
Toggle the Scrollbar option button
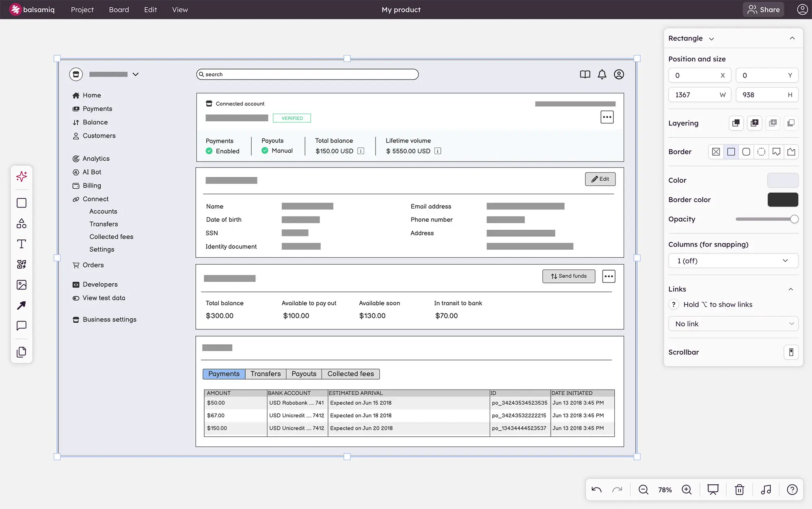click(791, 352)
